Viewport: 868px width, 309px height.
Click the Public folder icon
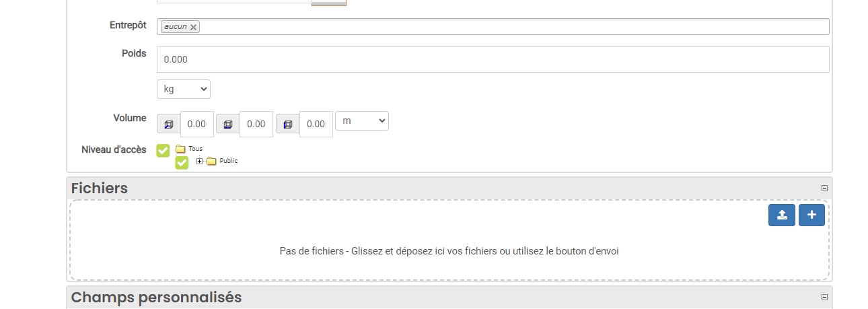tap(211, 161)
